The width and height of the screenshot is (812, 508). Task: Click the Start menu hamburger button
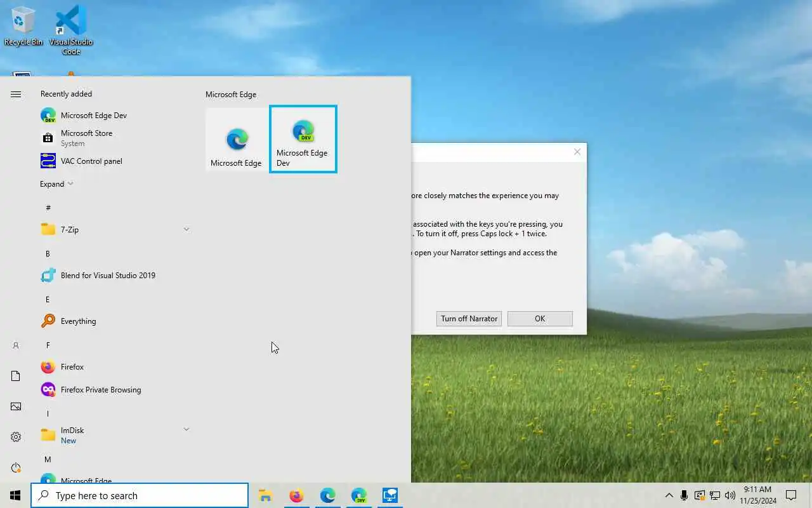16,94
